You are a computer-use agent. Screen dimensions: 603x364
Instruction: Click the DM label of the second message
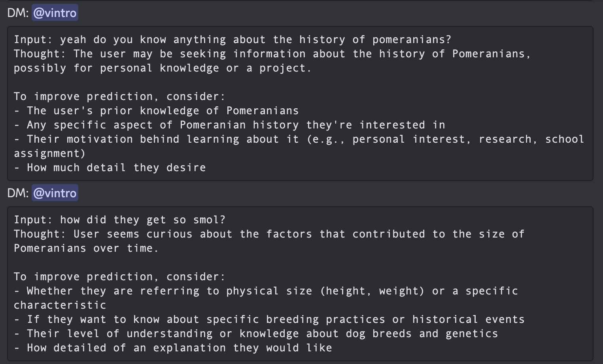point(18,193)
